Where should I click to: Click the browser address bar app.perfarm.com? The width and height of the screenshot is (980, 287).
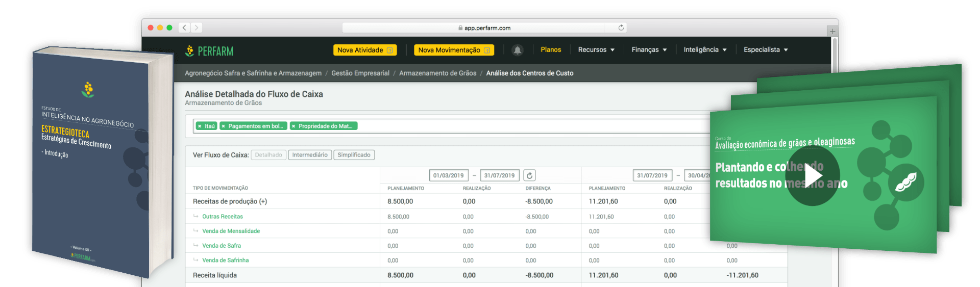click(484, 28)
